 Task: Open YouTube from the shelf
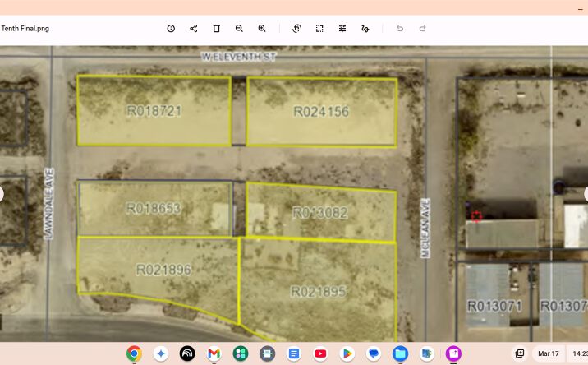click(x=320, y=353)
